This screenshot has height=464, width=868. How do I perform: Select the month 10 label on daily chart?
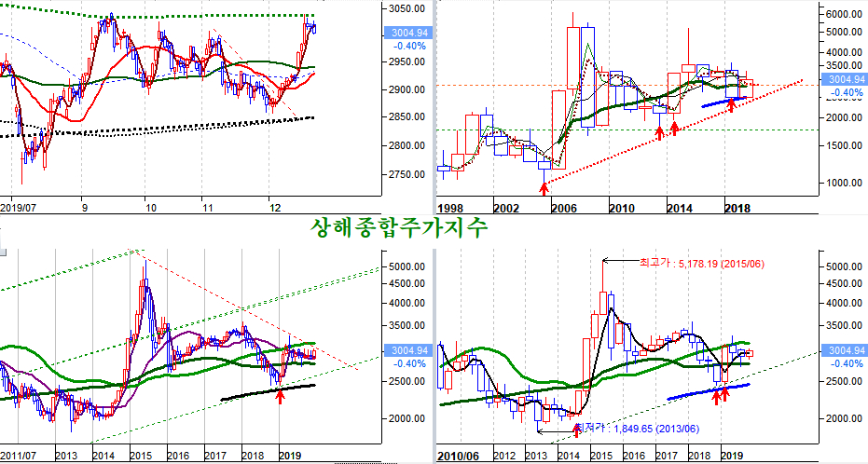pos(151,208)
